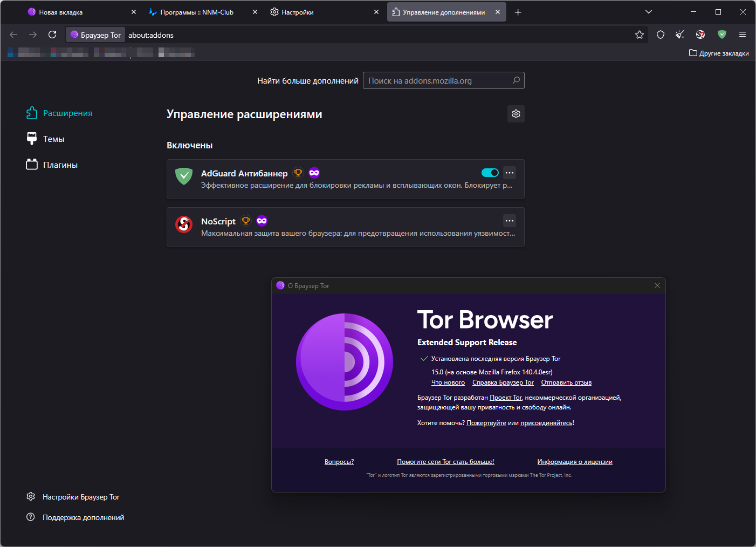This screenshot has height=547, width=756.
Task: Click Помогите сети Tor стать больше! link
Action: 445,462
